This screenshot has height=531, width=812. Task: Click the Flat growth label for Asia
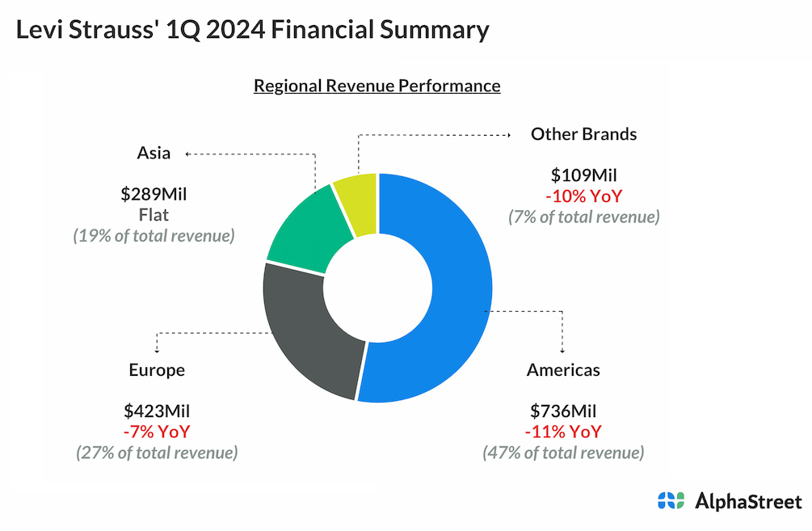point(154,215)
